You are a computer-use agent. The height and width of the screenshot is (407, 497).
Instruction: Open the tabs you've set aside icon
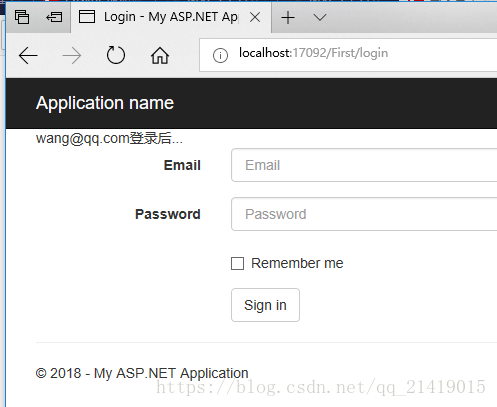point(22,17)
